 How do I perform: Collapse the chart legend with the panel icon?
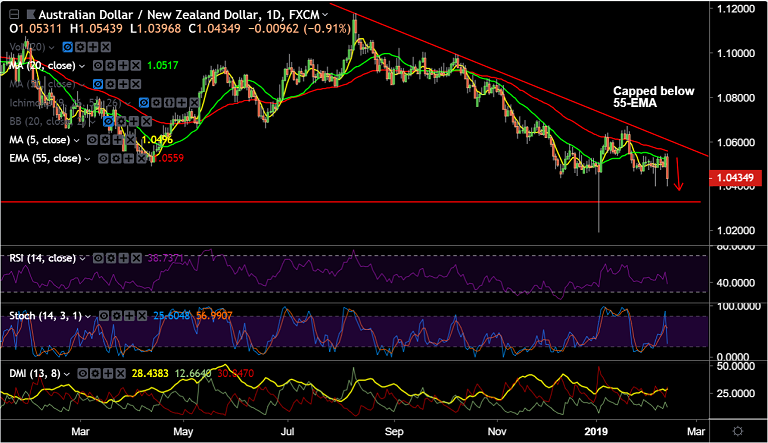click(15, 15)
